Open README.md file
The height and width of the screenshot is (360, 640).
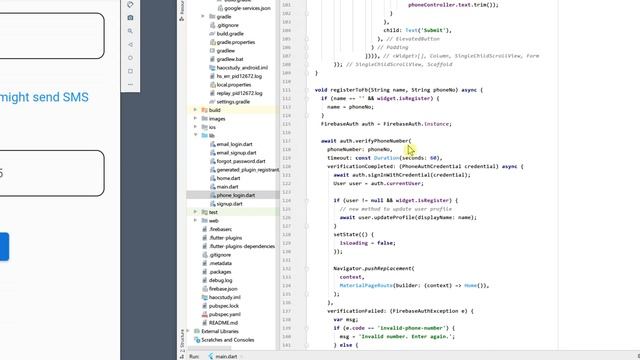coord(221,323)
